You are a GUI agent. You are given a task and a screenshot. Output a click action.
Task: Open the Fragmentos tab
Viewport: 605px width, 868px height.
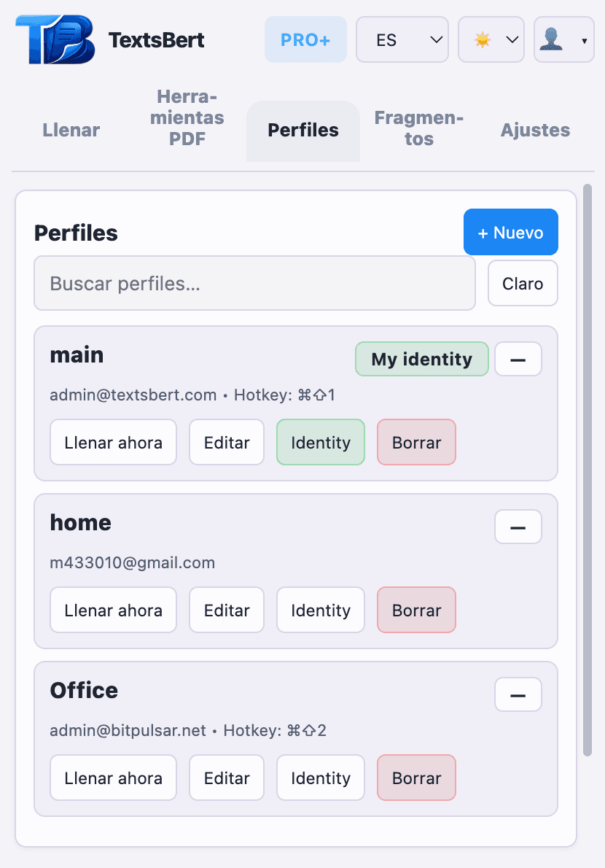click(419, 130)
